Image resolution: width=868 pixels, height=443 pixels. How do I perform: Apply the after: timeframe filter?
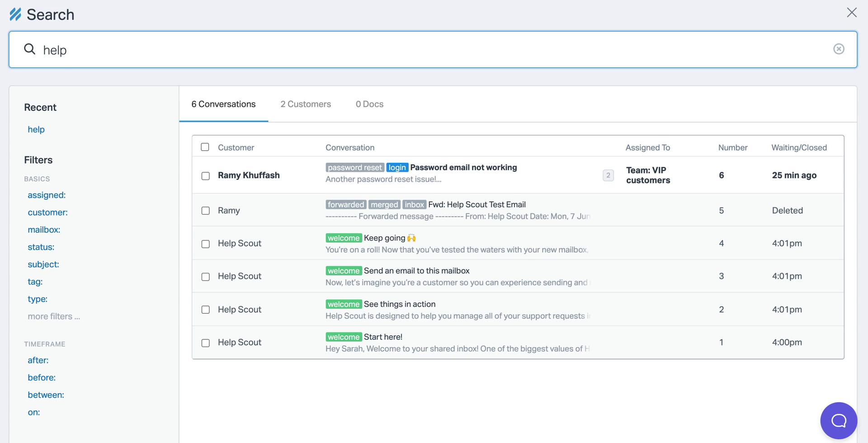pyautogui.click(x=38, y=360)
